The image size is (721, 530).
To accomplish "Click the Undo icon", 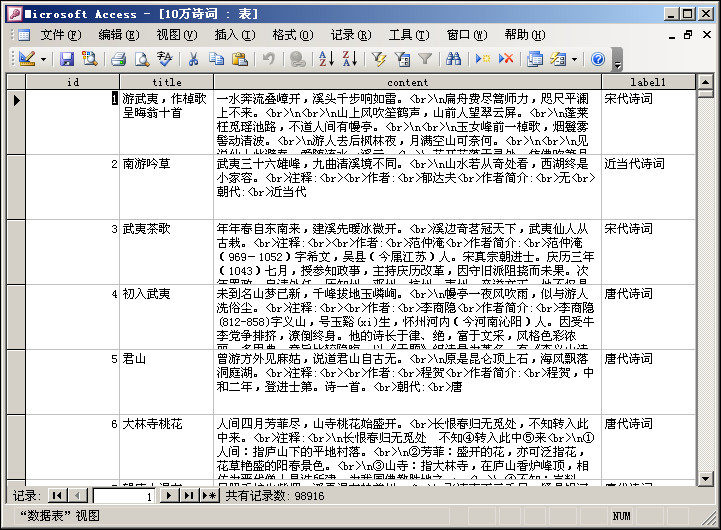I will point(269,59).
